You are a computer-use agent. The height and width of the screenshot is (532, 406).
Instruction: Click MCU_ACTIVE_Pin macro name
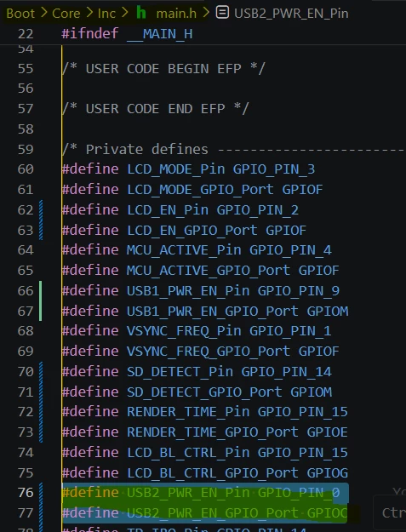coord(184,250)
